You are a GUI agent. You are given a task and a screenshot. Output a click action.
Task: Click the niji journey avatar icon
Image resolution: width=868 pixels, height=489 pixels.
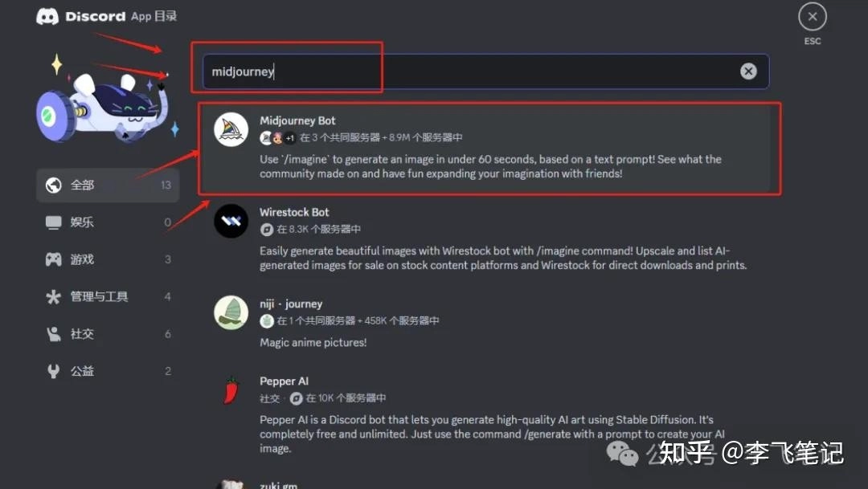pos(231,312)
